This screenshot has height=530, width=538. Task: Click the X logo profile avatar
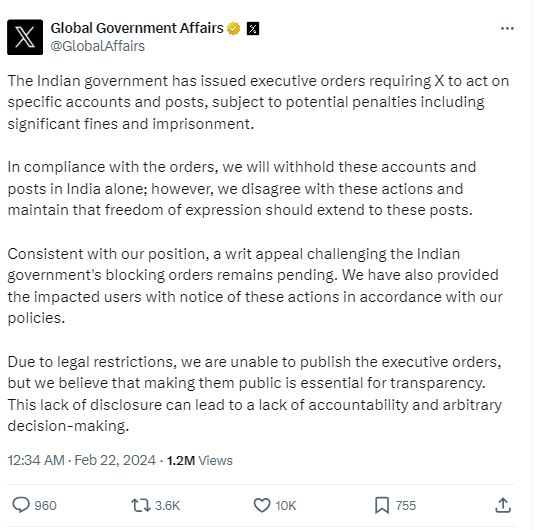tap(25, 37)
